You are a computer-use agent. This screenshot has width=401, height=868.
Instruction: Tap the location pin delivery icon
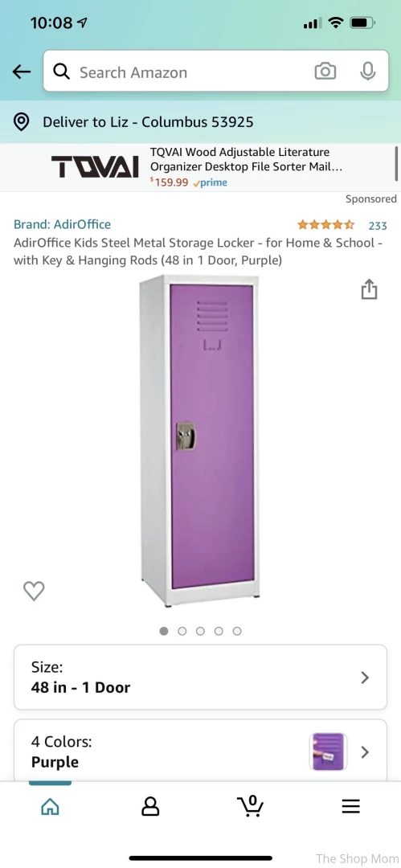21,122
